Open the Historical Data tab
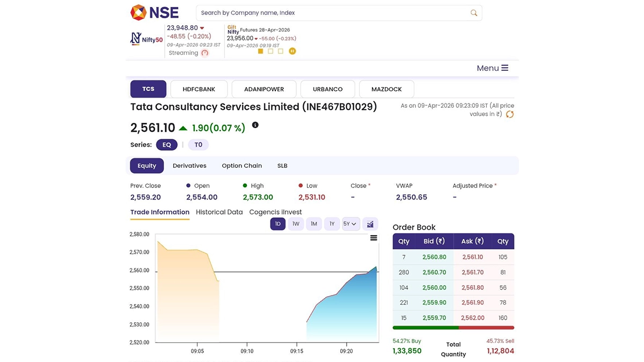 coord(219,212)
